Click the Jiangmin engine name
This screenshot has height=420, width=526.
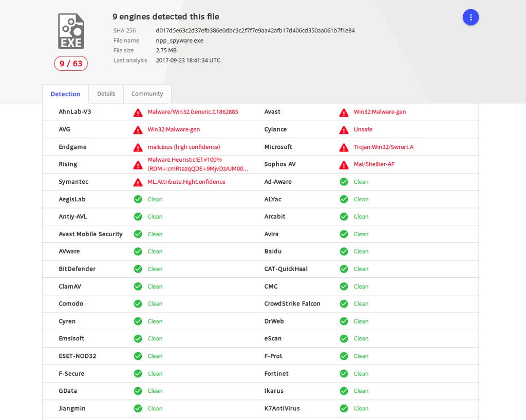click(x=72, y=408)
